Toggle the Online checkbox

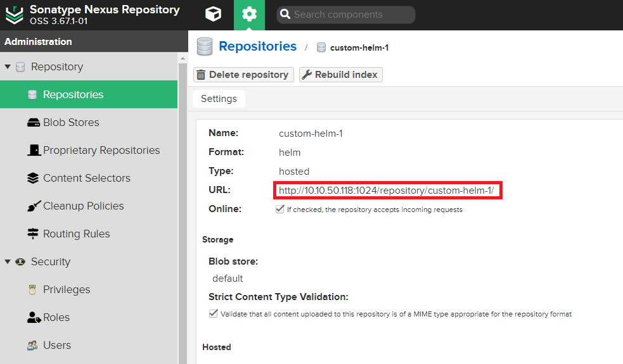[279, 209]
